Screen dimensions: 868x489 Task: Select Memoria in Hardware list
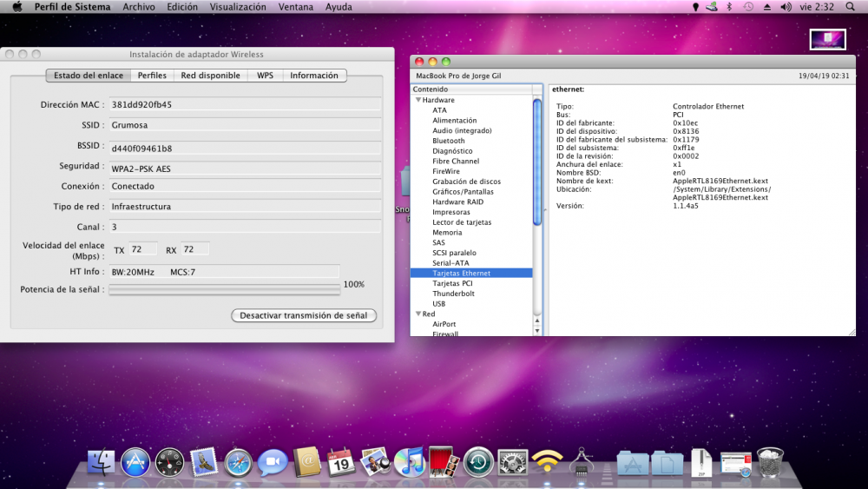click(x=447, y=233)
